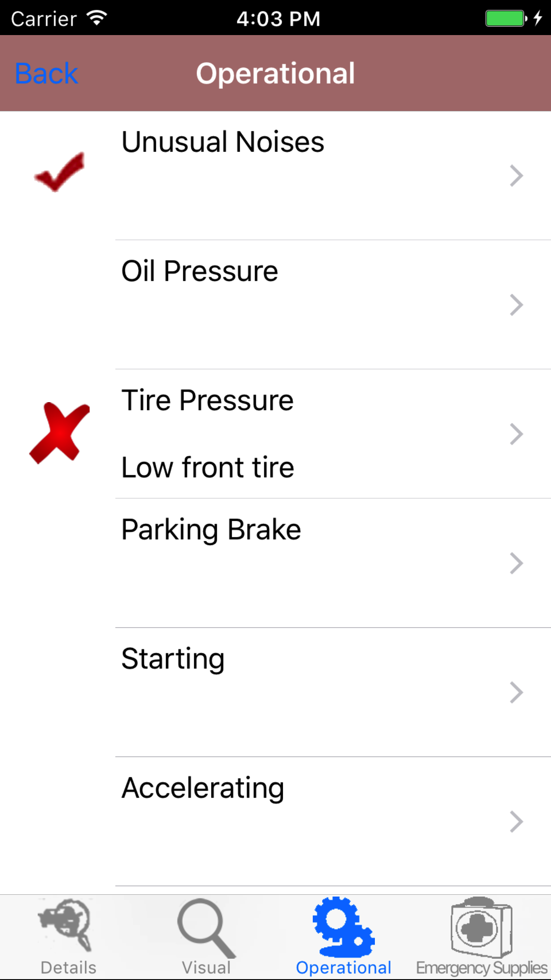Open the Accelerating row chevron
This screenshot has width=551, height=980.
pyautogui.click(x=516, y=822)
